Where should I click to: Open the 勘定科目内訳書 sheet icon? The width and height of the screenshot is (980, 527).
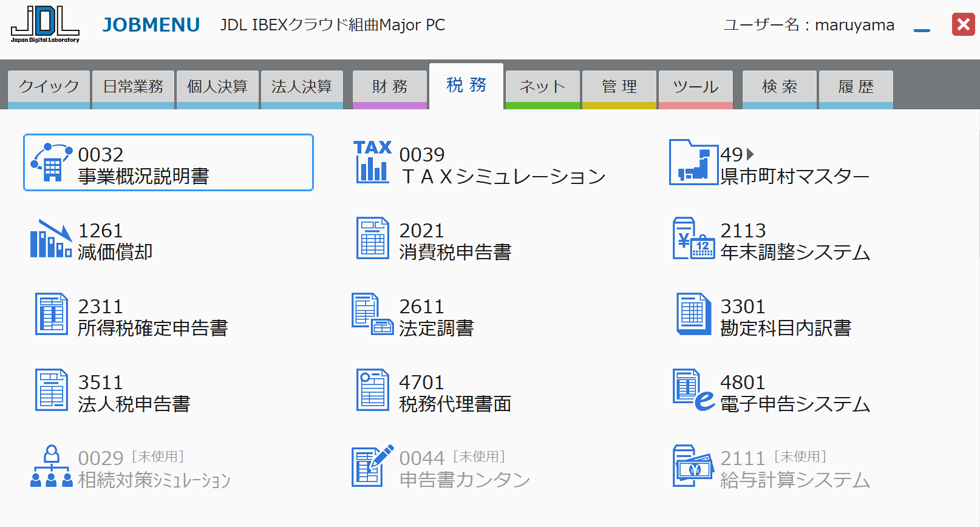tap(693, 314)
